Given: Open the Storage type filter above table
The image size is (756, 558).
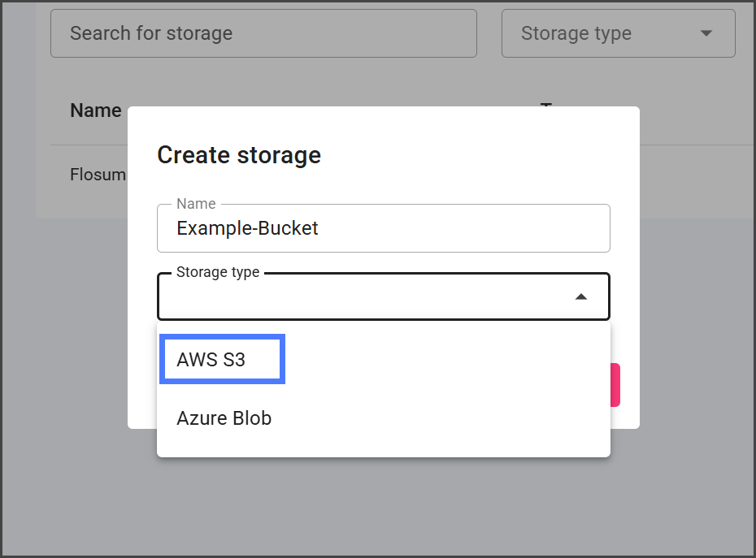Looking at the screenshot, I should pos(618,33).
